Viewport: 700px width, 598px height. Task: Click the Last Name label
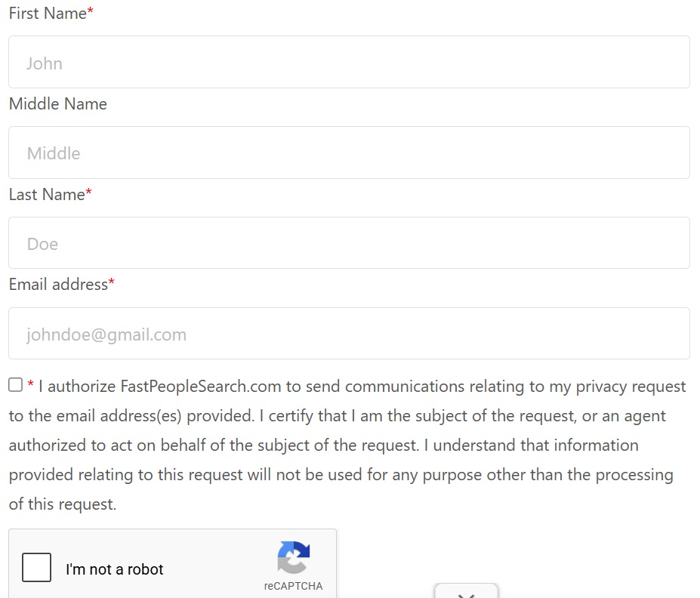pos(51,195)
